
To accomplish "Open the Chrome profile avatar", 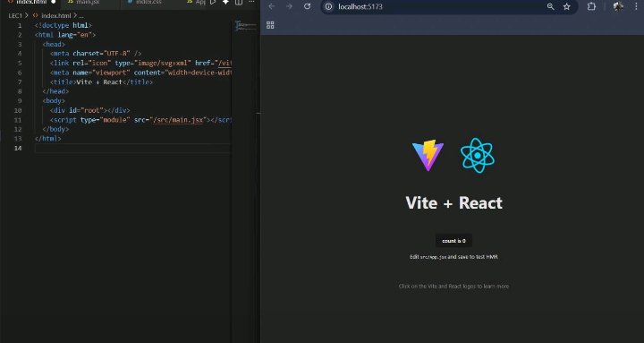I will pos(618,6).
